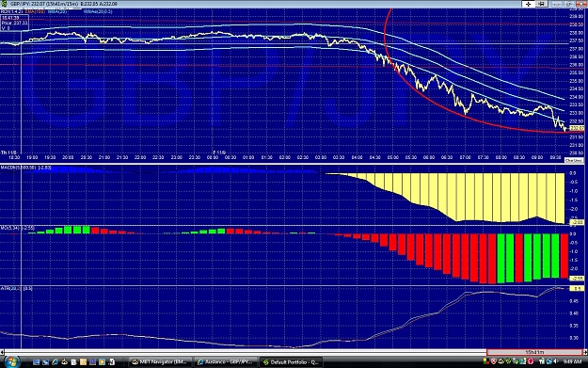Click the WMA indicator label in legend

click(x=57, y=12)
